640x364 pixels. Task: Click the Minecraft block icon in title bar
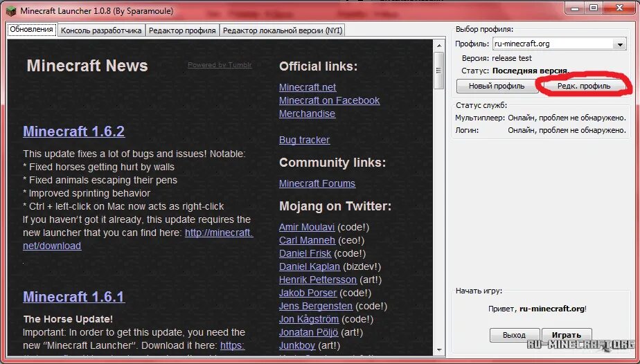click(11, 11)
